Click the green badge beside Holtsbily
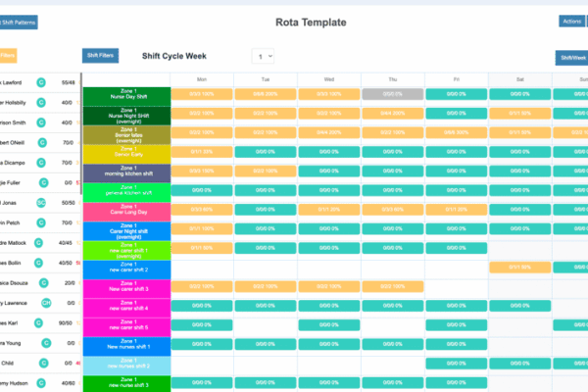This screenshot has height=392, width=588. click(41, 103)
